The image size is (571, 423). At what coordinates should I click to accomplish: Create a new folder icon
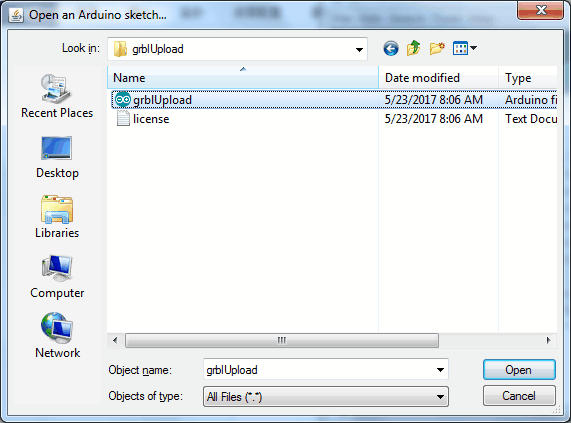437,48
